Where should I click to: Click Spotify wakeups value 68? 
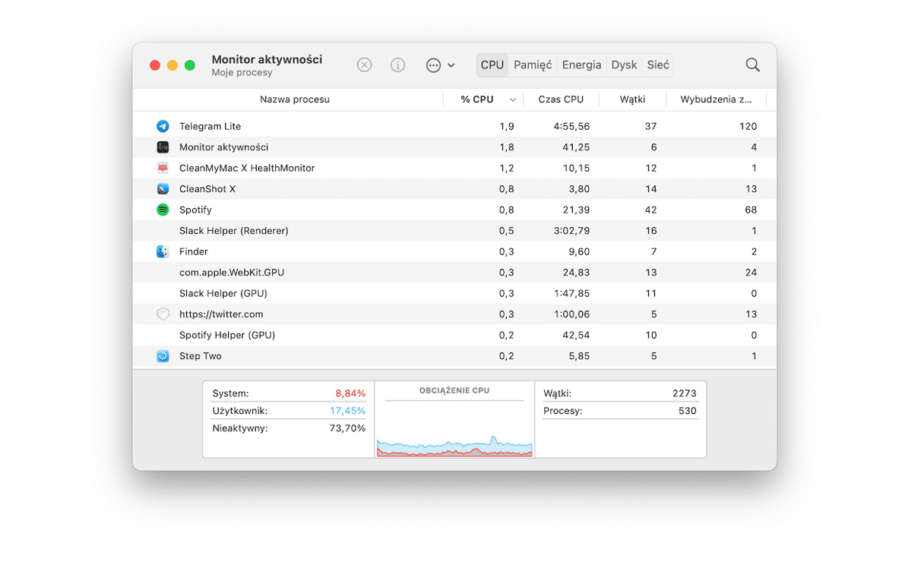[x=751, y=210]
